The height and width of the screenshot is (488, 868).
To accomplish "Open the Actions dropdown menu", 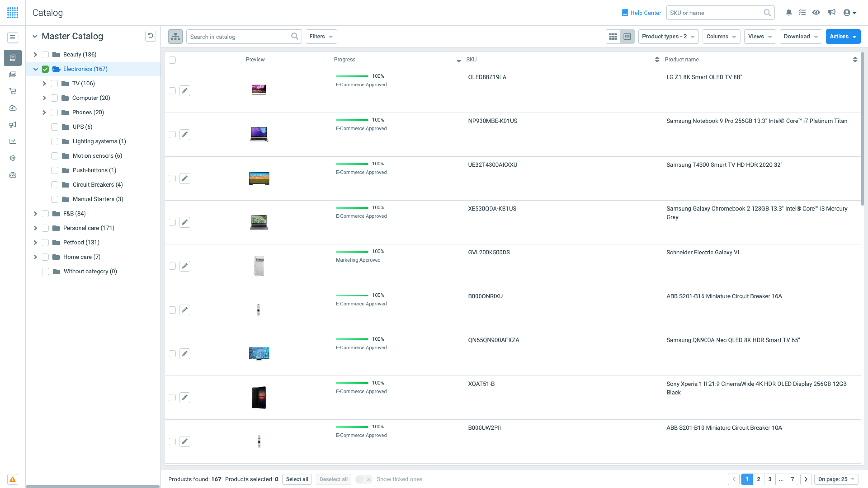I will pos(843,36).
